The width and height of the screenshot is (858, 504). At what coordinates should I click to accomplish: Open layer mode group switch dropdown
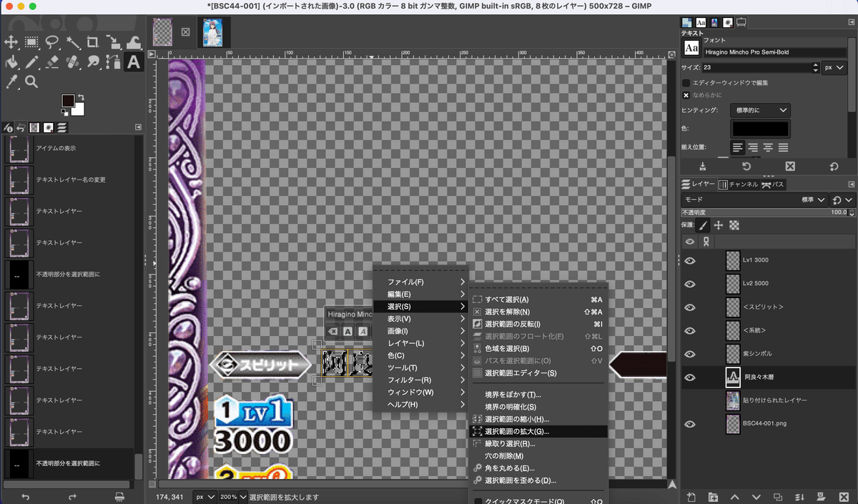coord(843,200)
